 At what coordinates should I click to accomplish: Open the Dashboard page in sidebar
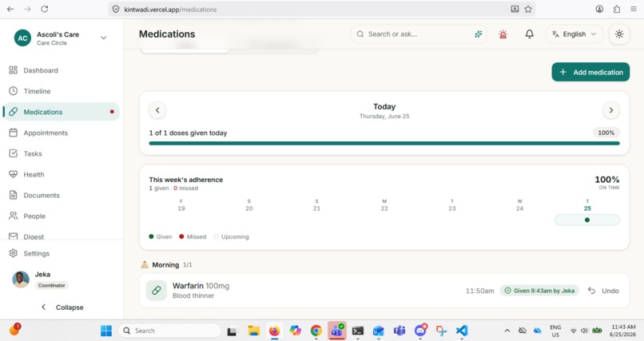pyautogui.click(x=61, y=70)
